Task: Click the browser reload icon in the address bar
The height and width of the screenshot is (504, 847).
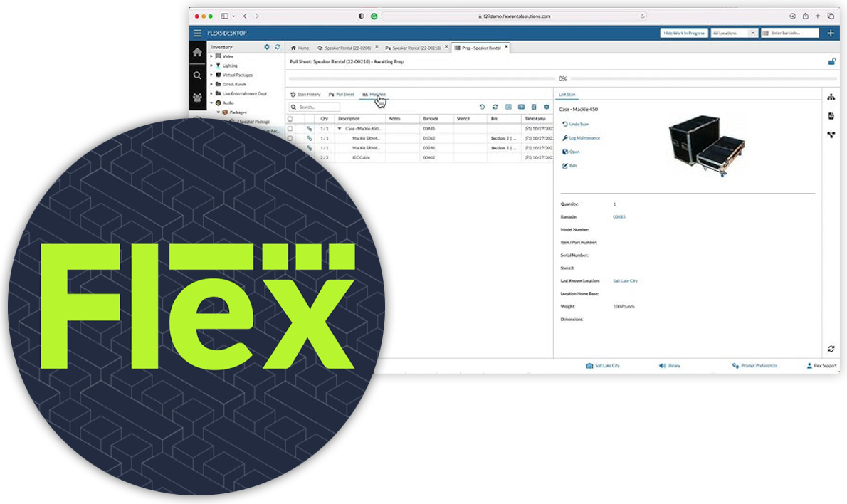Action: tap(642, 16)
